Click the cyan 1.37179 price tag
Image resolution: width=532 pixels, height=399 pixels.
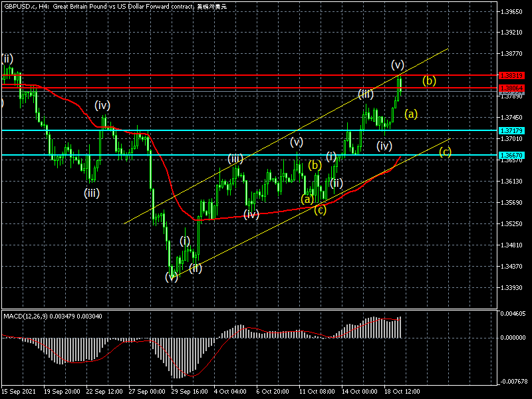pos(511,130)
